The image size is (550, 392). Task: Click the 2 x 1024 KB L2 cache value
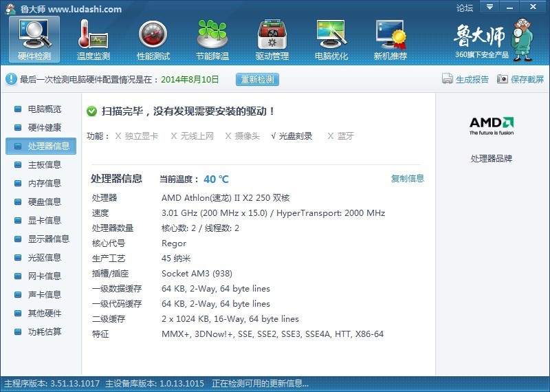click(230, 319)
